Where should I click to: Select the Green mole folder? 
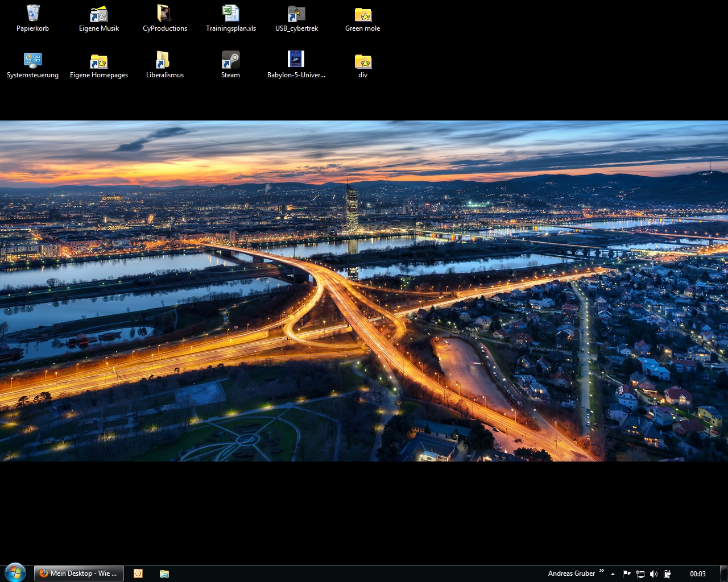point(362,14)
